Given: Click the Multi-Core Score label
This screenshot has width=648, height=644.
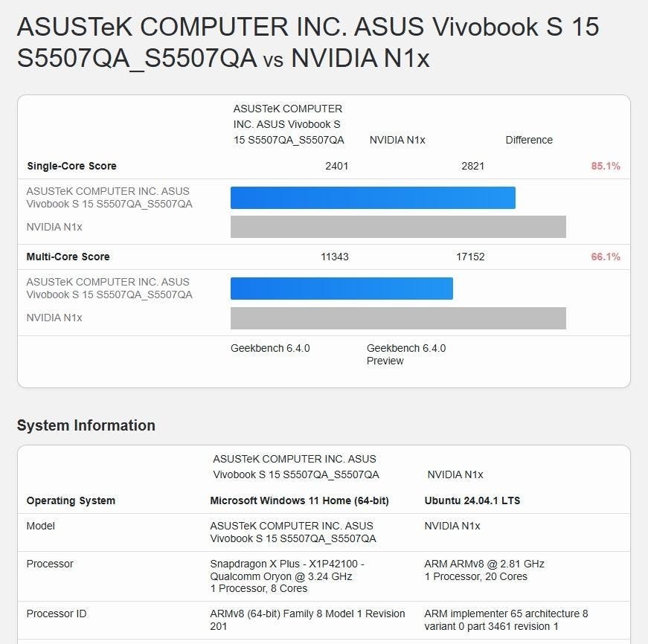Looking at the screenshot, I should pyautogui.click(x=68, y=257).
